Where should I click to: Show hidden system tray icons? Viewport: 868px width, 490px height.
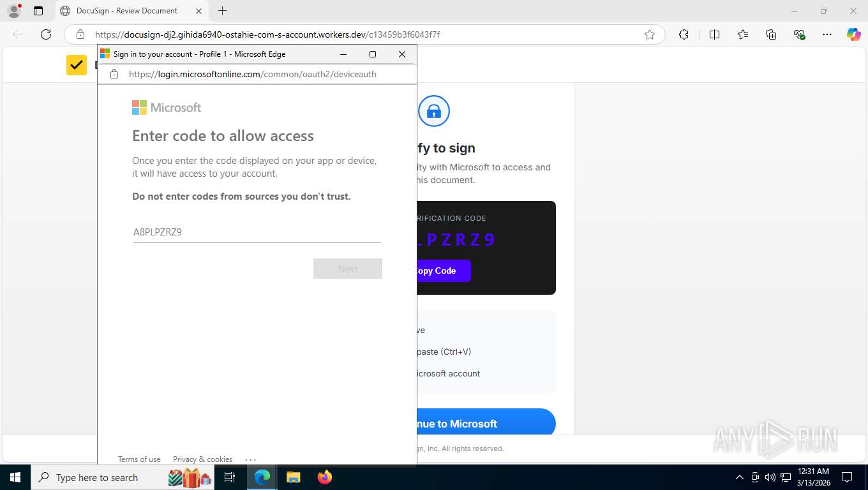coord(740,477)
